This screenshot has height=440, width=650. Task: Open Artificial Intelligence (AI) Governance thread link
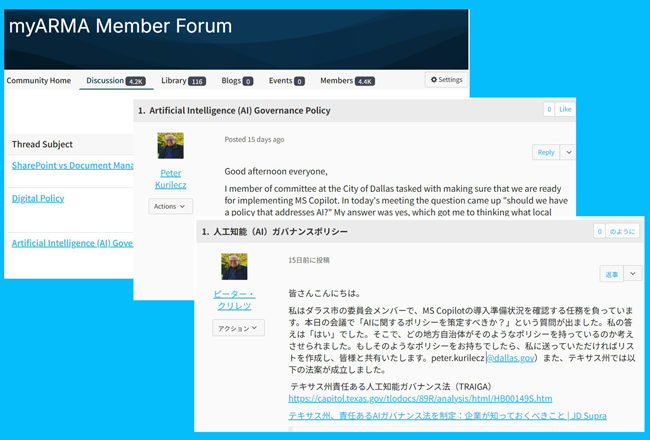click(72, 243)
